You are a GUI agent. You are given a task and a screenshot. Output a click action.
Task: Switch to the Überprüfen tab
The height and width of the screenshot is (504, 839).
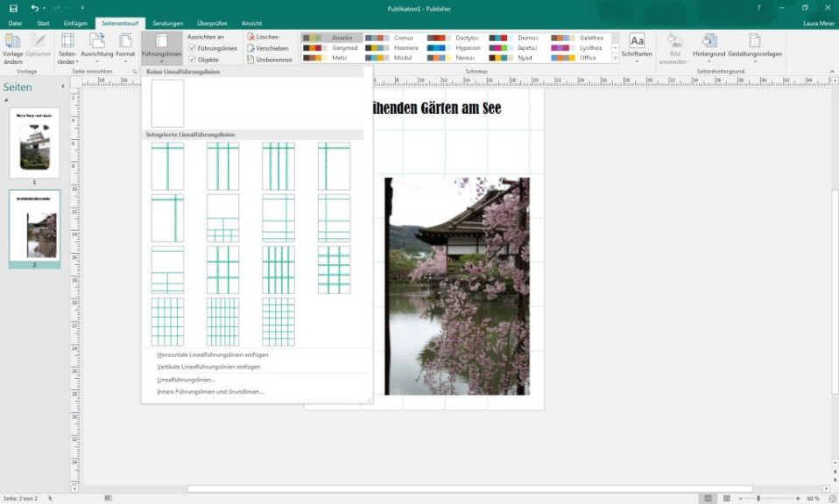(212, 23)
